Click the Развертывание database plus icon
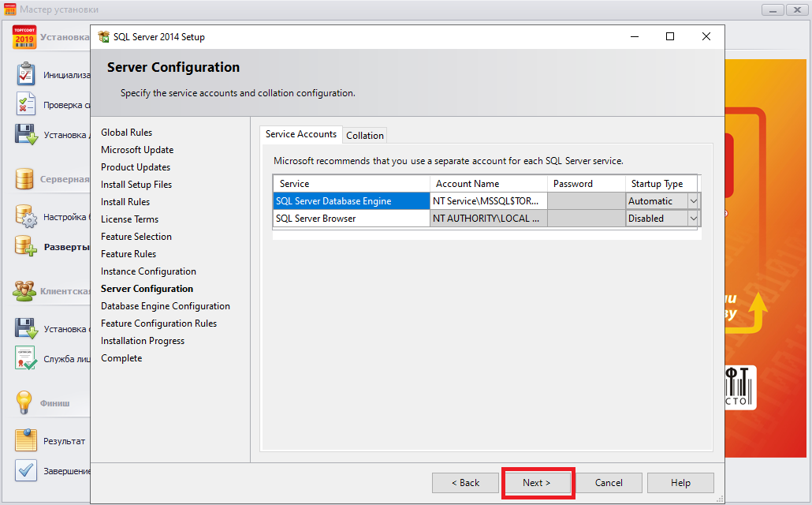The width and height of the screenshot is (812, 505). coord(26,246)
